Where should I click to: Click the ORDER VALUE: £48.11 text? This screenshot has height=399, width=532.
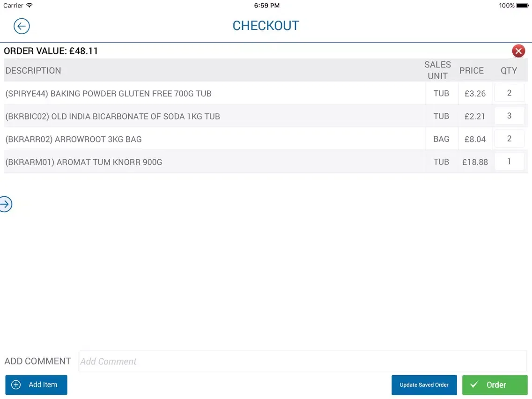[x=51, y=51]
